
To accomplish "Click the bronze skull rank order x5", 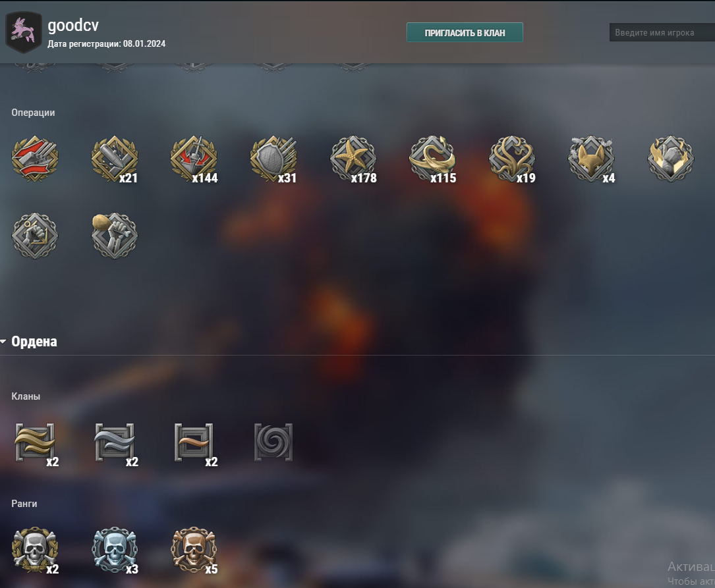I will (x=194, y=550).
